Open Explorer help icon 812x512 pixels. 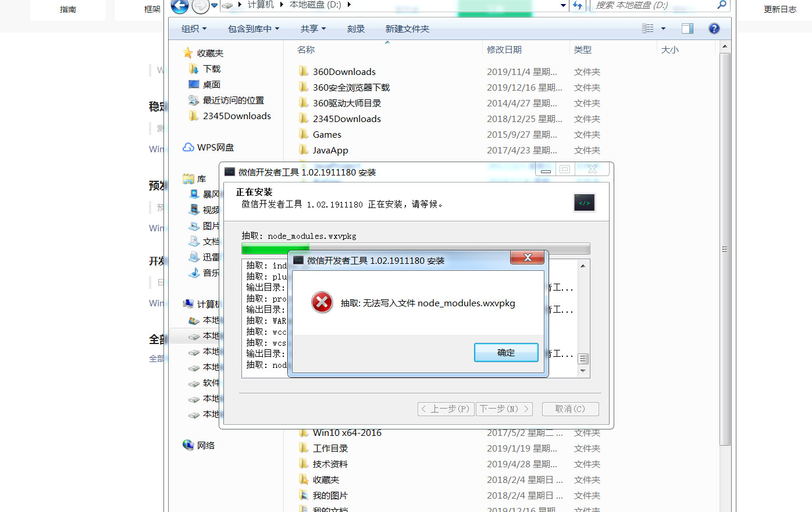pyautogui.click(x=714, y=28)
